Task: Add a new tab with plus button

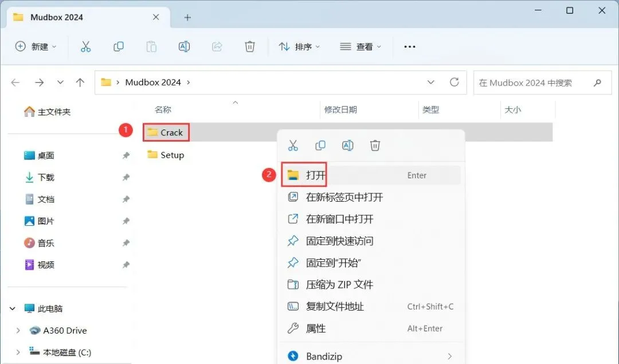Action: click(187, 17)
